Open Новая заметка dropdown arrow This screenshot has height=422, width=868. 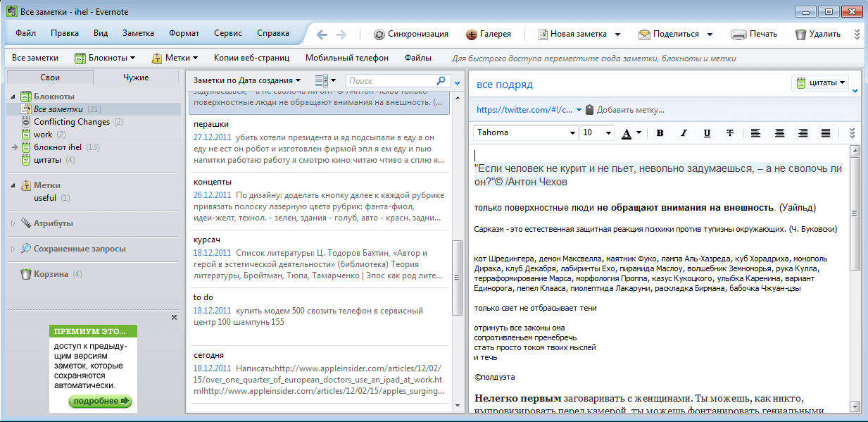(617, 35)
